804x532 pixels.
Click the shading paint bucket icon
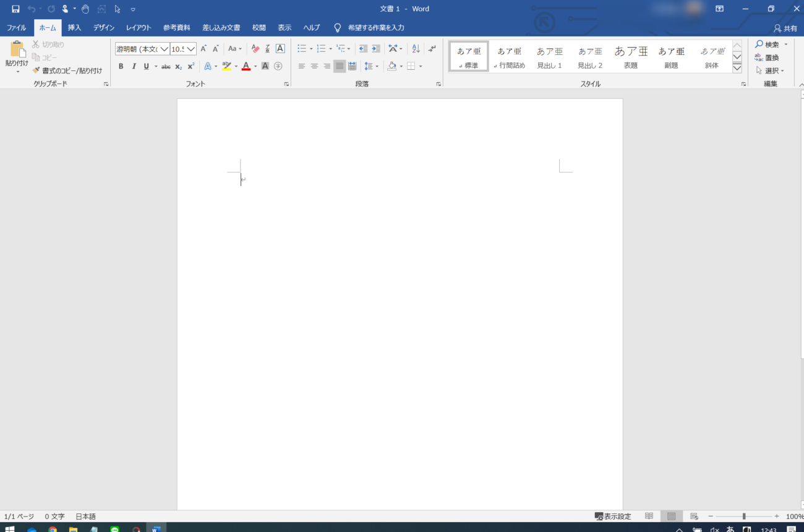coord(392,66)
